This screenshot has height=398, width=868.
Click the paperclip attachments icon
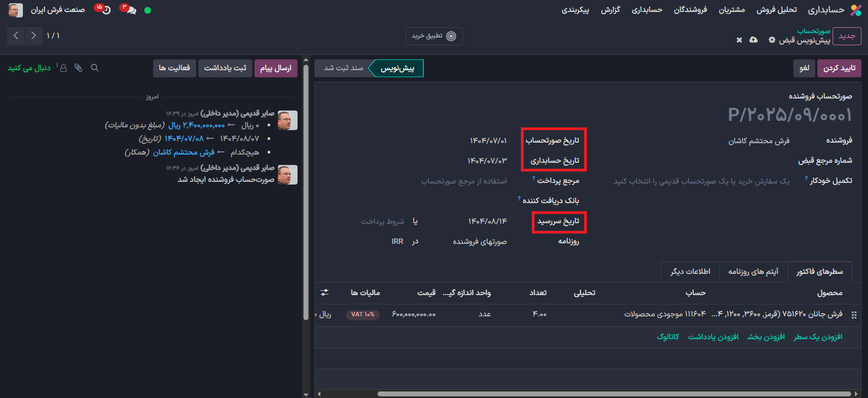pyautogui.click(x=78, y=68)
